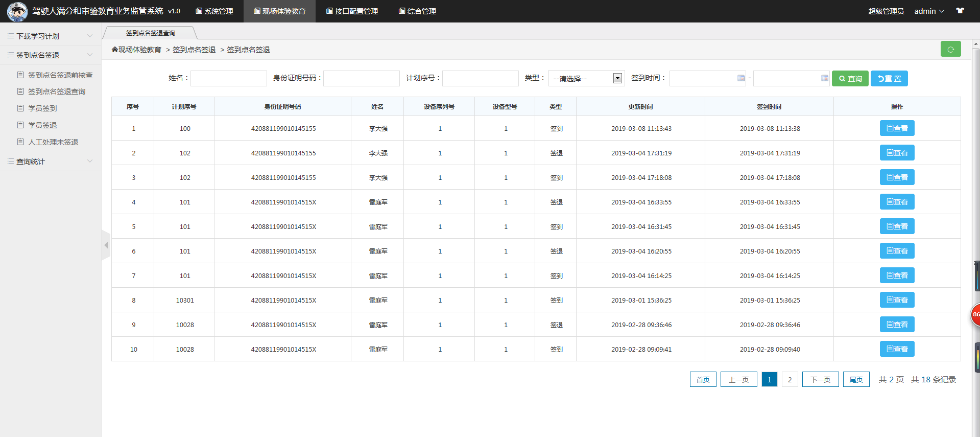Collapse 签到点名签退 sidebar section
Image resolution: width=980 pixels, height=437 pixels.
50,55
